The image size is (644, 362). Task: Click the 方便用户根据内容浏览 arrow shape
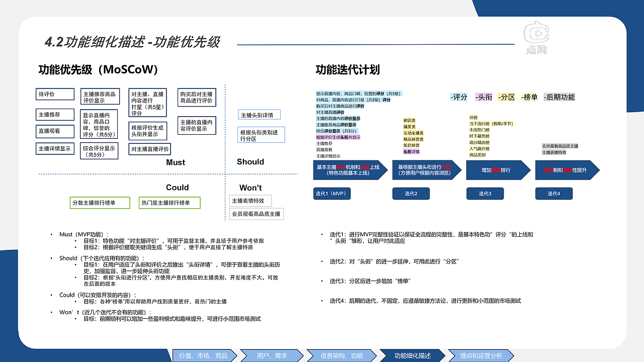427,170
